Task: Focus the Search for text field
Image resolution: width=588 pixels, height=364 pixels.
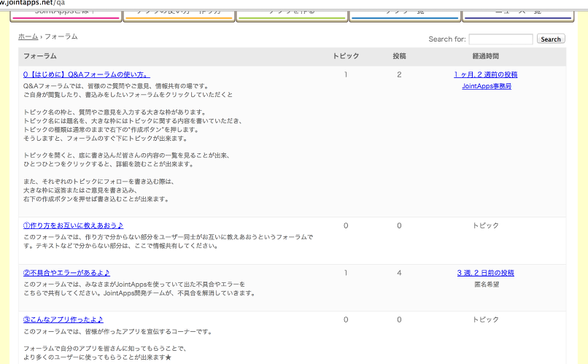Action: [500, 39]
